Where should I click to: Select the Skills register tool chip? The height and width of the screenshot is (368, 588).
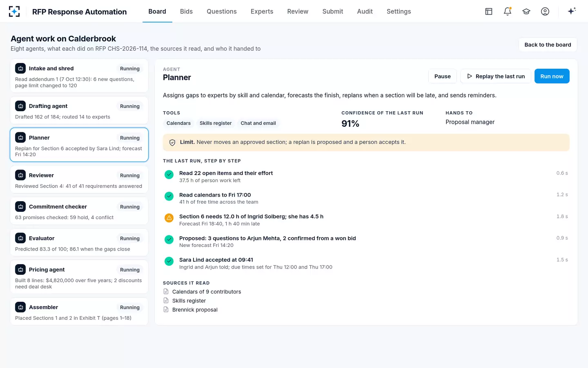pyautogui.click(x=216, y=123)
